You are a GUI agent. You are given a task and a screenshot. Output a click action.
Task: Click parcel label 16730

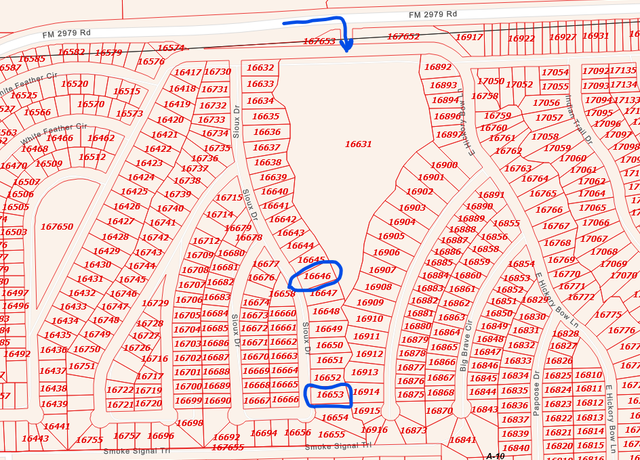(218, 72)
